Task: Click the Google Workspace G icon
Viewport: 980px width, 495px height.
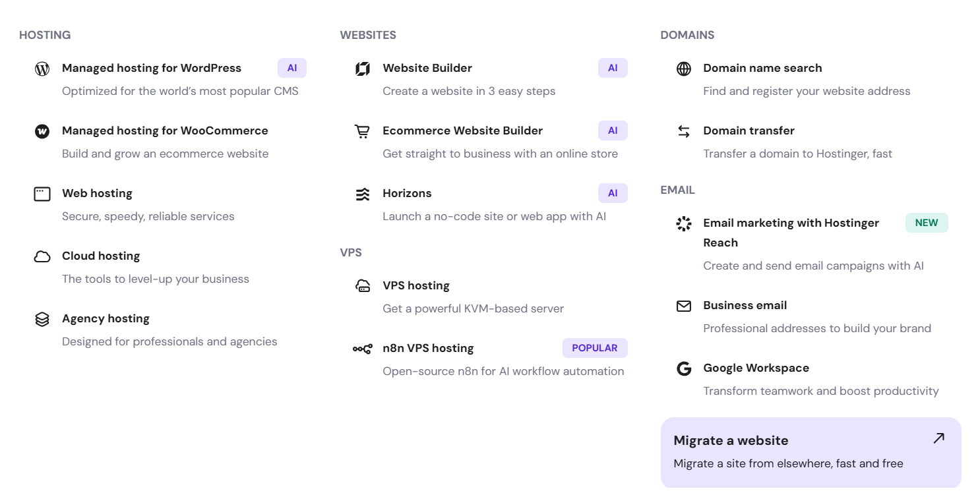Action: 684,368
